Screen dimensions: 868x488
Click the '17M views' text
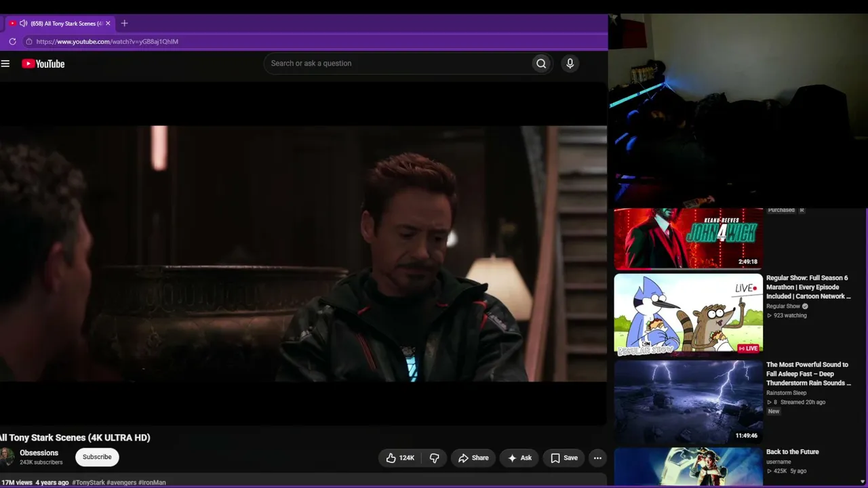[x=17, y=483]
